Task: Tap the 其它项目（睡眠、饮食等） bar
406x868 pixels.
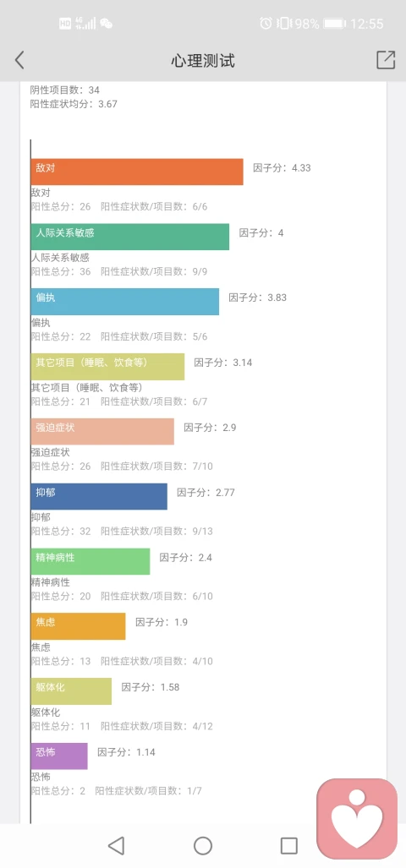Action: tap(107, 367)
